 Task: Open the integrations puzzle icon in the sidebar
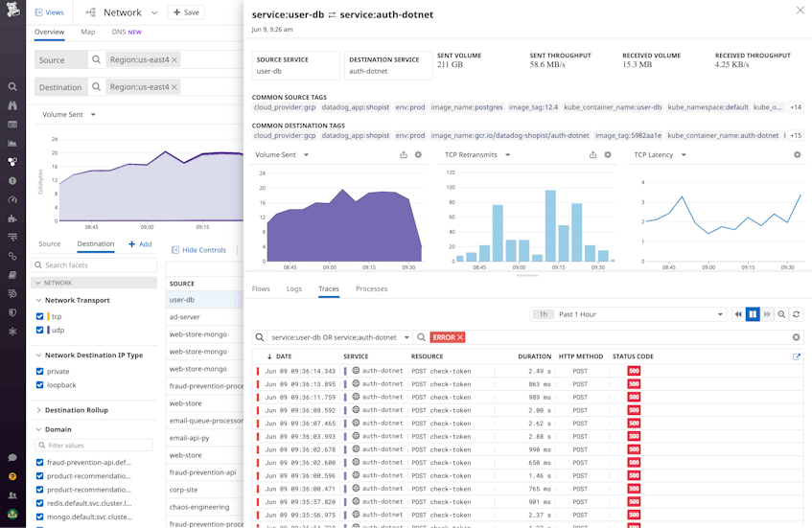[x=12, y=218]
